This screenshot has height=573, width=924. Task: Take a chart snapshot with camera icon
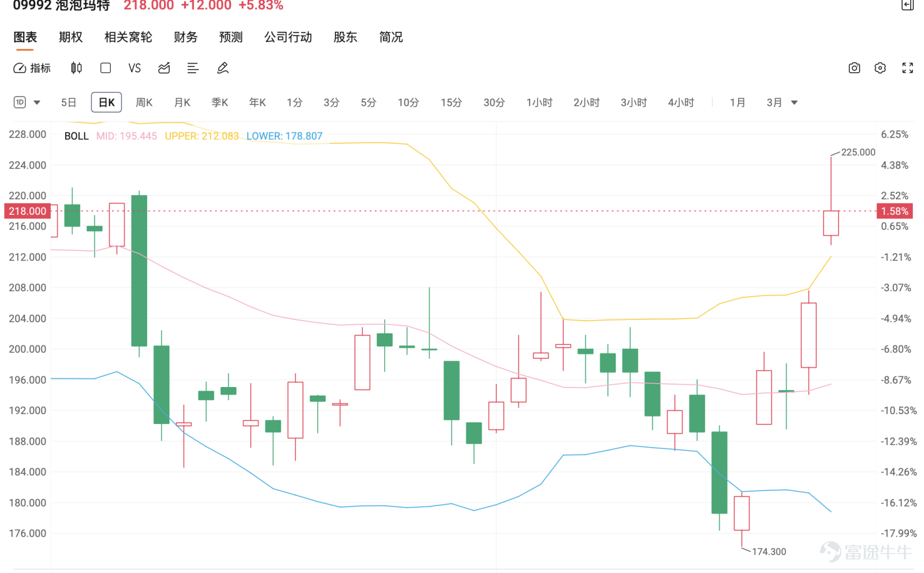(x=854, y=68)
